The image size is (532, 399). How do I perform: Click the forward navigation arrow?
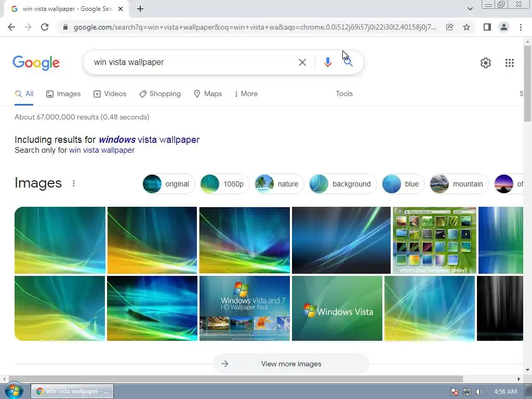point(28,27)
